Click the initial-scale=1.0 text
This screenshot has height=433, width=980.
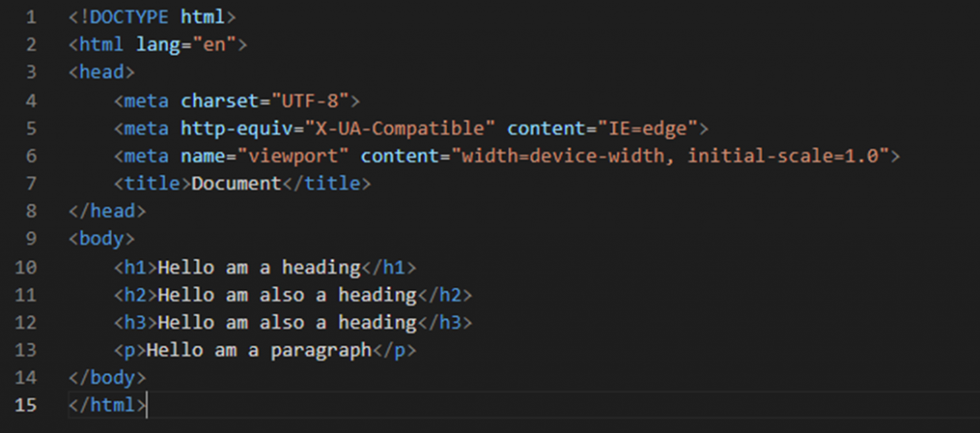coord(783,156)
